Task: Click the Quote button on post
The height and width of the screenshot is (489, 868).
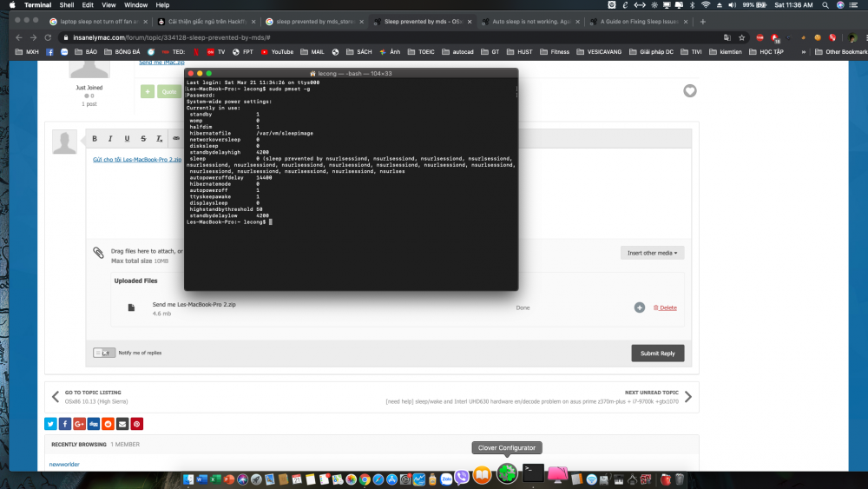Action: (169, 91)
